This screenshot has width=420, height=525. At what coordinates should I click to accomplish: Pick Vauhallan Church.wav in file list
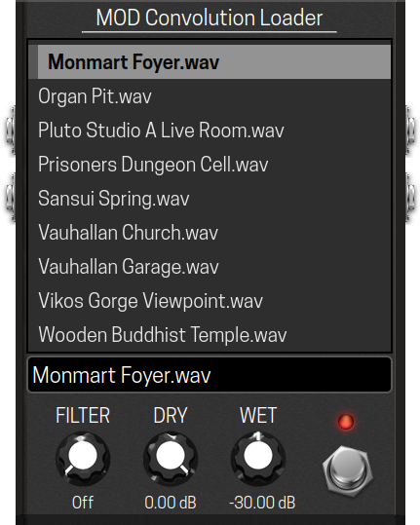[210, 233]
